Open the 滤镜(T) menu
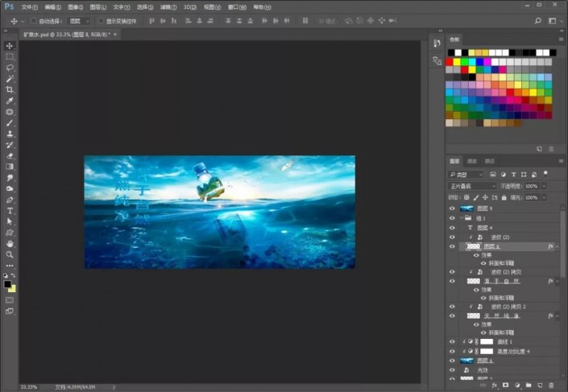 tap(168, 7)
